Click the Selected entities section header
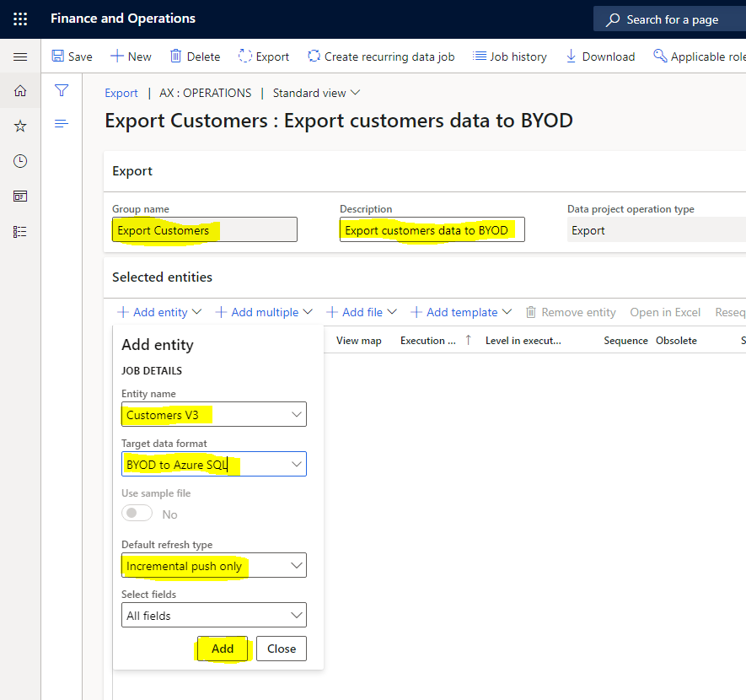Viewport: 746px width, 700px height. 162,277
